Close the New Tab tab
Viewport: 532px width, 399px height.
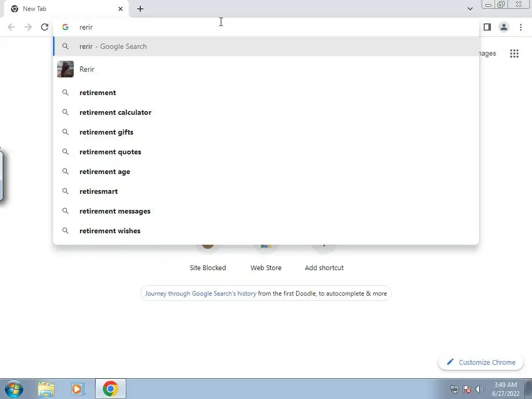coord(121,9)
